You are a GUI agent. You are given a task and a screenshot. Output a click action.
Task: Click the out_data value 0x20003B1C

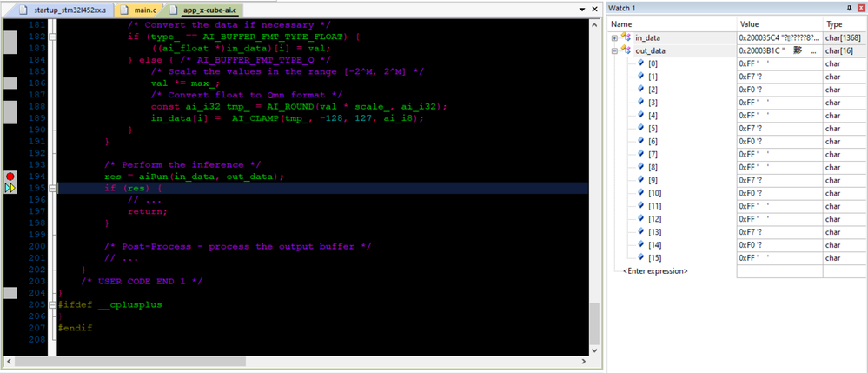(779, 51)
